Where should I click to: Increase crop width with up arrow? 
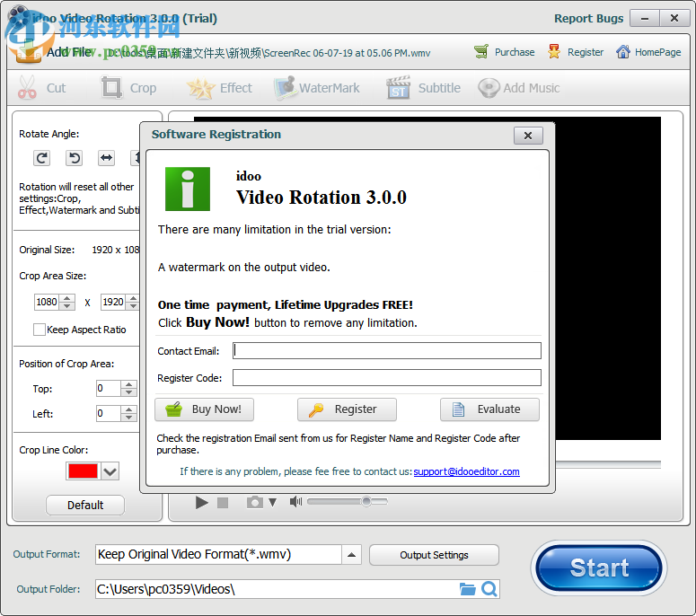(x=67, y=298)
